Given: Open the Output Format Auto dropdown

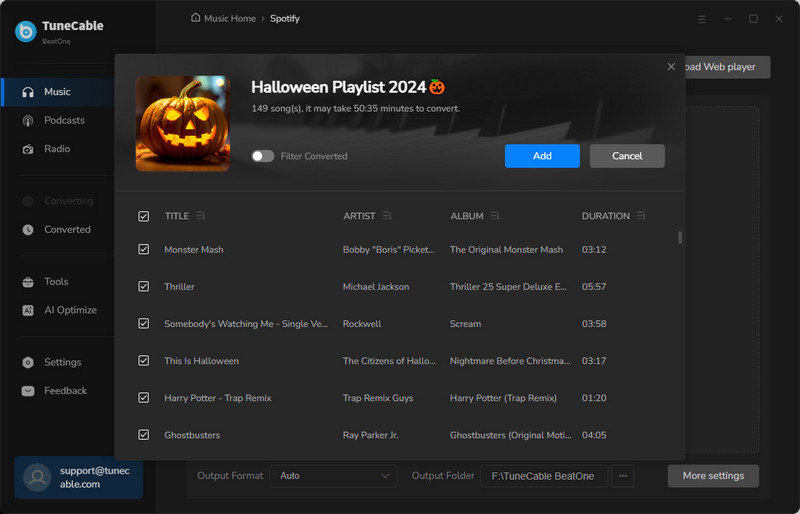Looking at the screenshot, I should 333,476.
